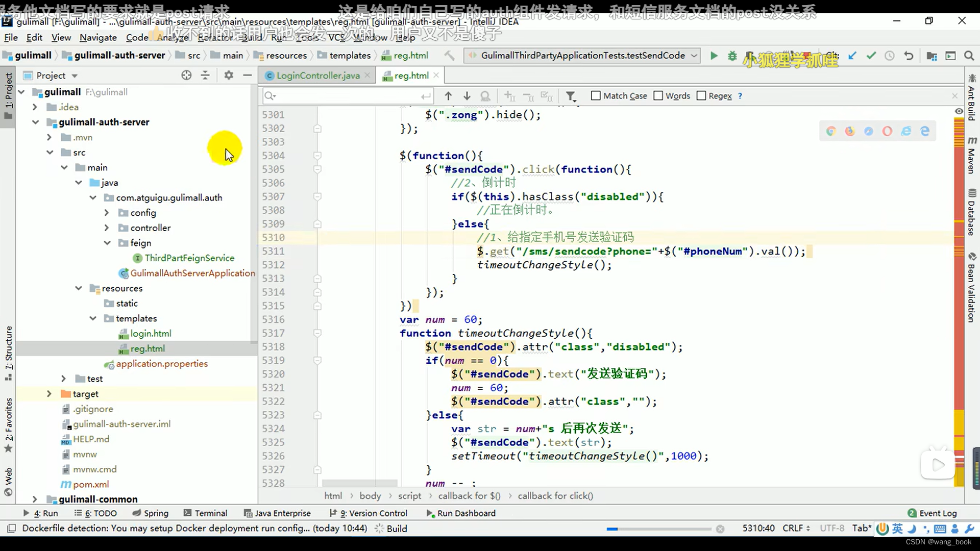Click the editor error stripe scrollbar
This screenshot has width=980, height=551.
pyautogui.click(x=959, y=301)
